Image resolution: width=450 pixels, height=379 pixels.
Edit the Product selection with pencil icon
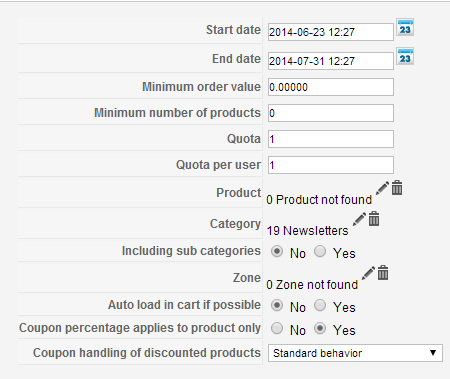382,188
